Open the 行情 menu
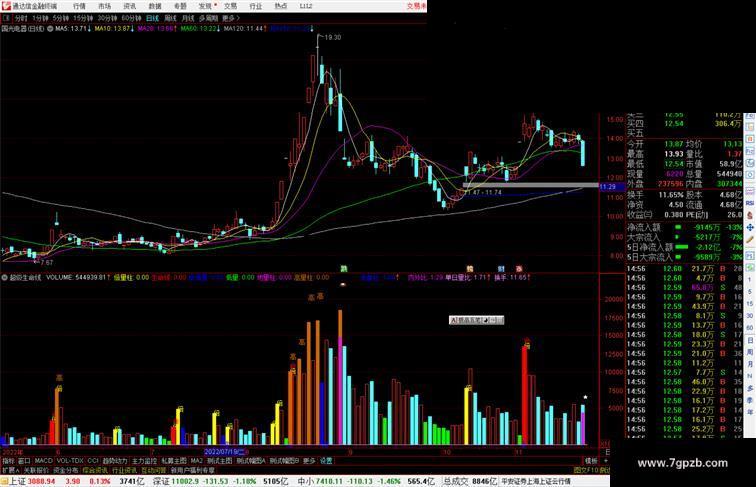The image size is (756, 487). (79, 6)
